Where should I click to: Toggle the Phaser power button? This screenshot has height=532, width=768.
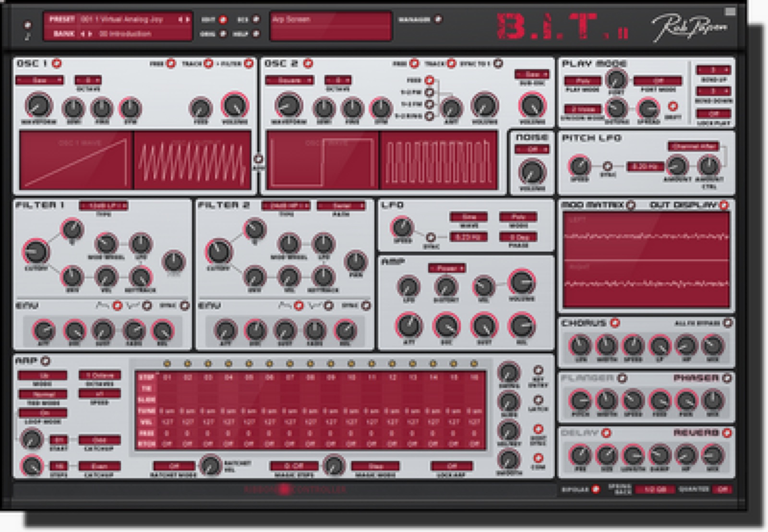[x=727, y=378]
